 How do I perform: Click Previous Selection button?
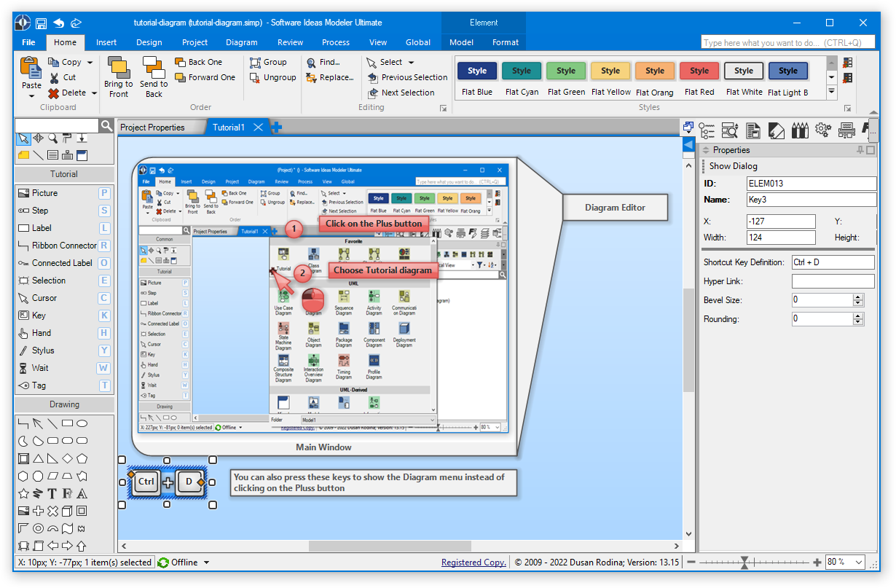click(x=407, y=77)
